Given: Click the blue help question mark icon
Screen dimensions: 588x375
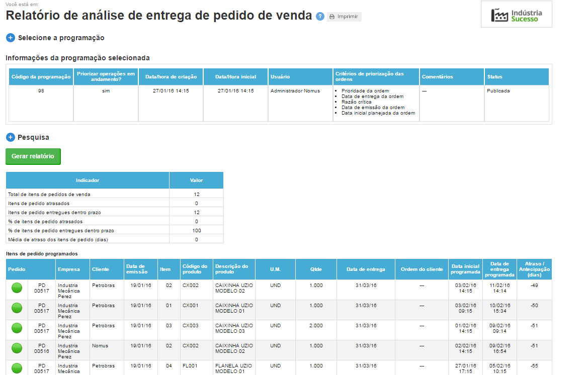Looking at the screenshot, I should coord(320,16).
